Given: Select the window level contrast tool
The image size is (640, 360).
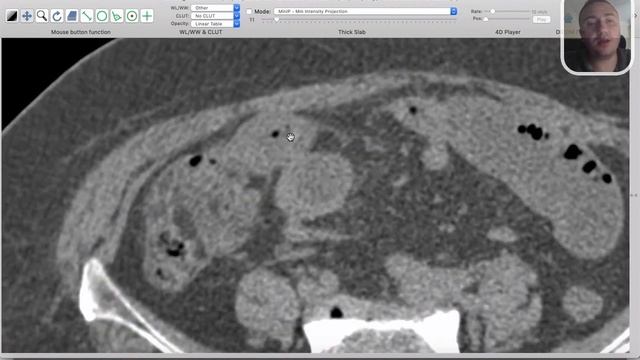Looking at the screenshot, I should click(12, 16).
